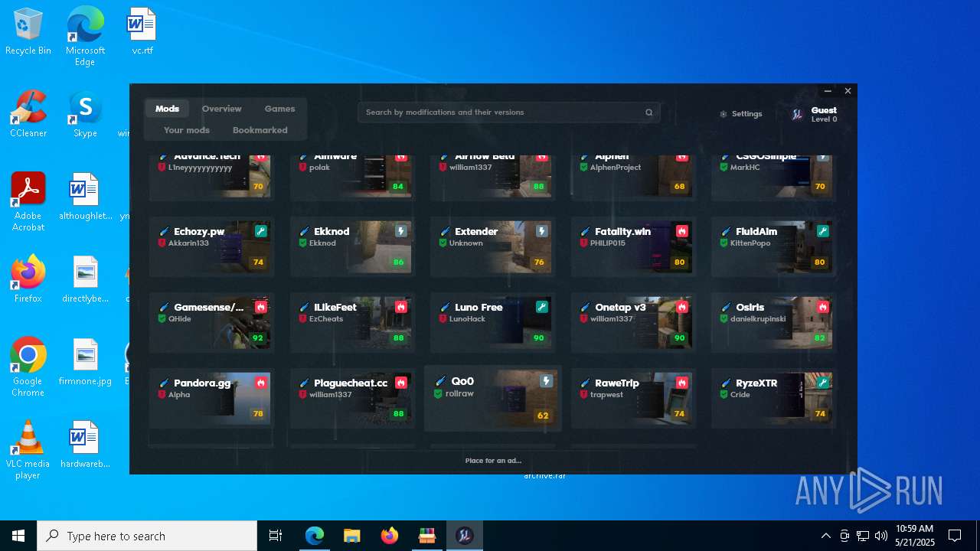
Task: Click the volume icon in system tray
Action: pyautogui.click(x=881, y=536)
